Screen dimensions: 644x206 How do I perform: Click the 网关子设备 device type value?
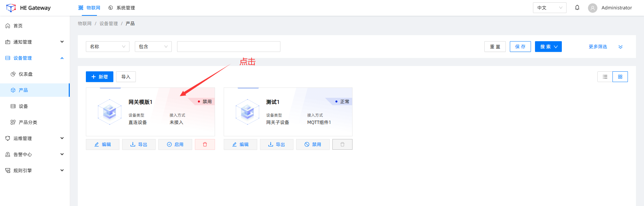[x=278, y=122]
